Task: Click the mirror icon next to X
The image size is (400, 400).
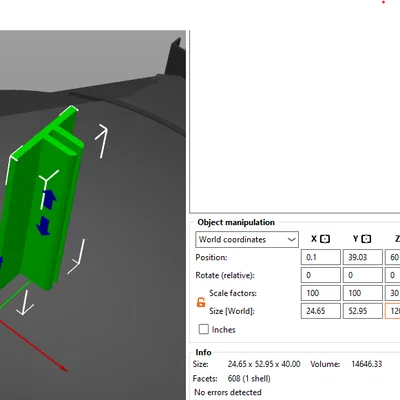Action: (x=325, y=239)
